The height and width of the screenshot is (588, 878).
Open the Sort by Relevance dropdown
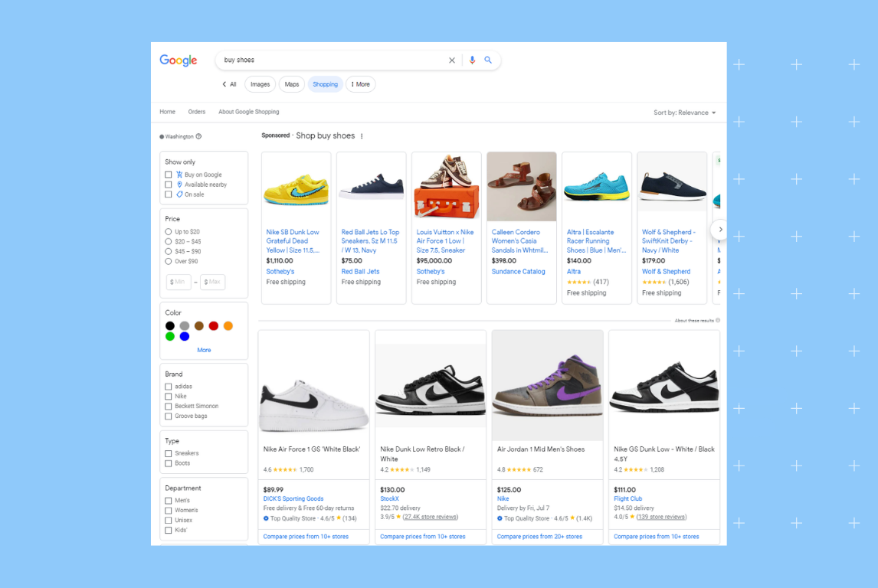point(684,112)
